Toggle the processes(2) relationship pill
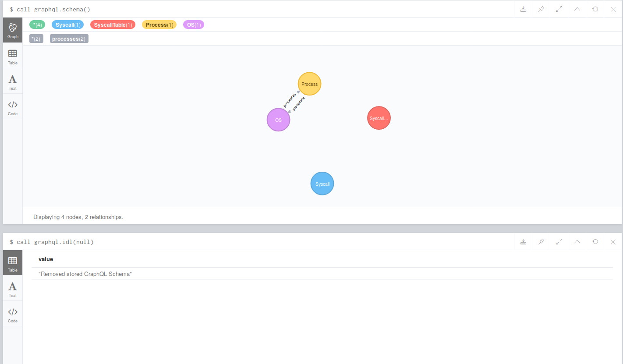Viewport: 623px width, 364px height. [69, 39]
